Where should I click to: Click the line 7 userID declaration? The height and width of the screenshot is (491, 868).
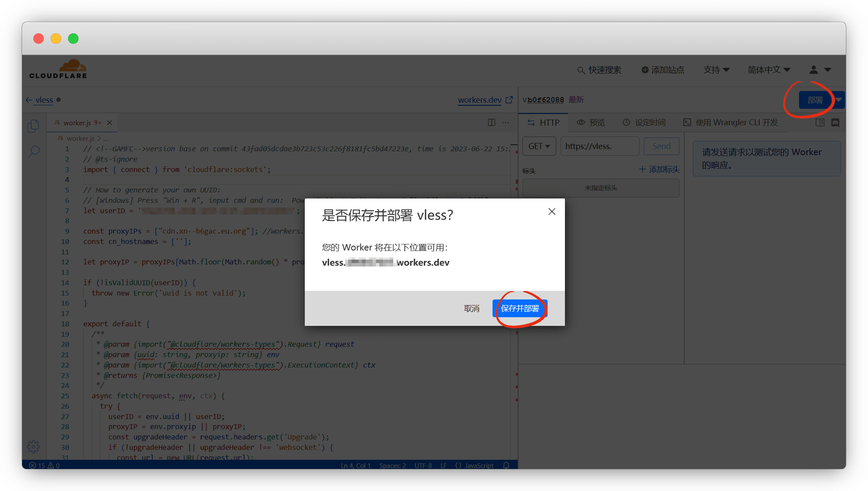191,211
